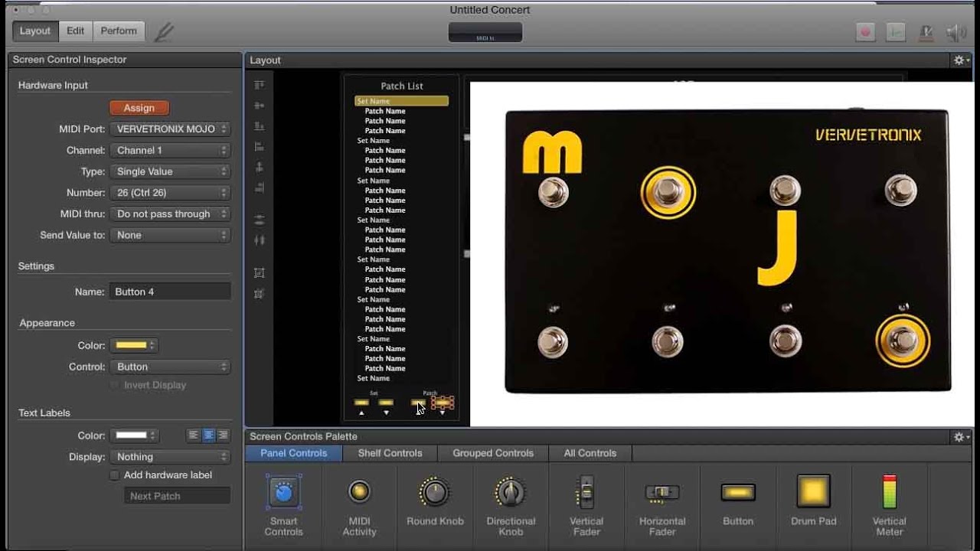Open the Control type dropdown showing Button
980x551 pixels.
tap(170, 367)
